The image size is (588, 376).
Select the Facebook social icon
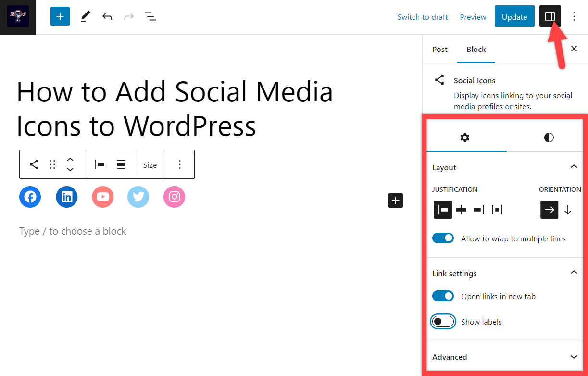click(30, 197)
